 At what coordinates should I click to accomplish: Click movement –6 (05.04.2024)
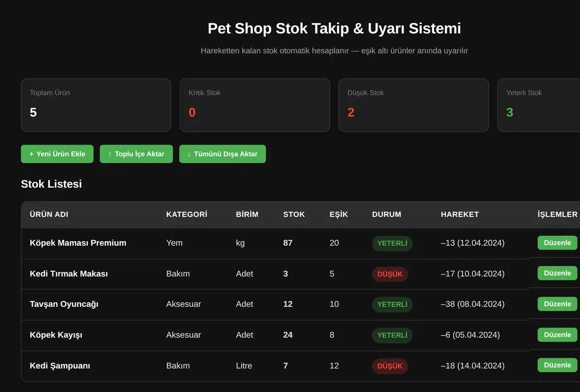(x=470, y=335)
